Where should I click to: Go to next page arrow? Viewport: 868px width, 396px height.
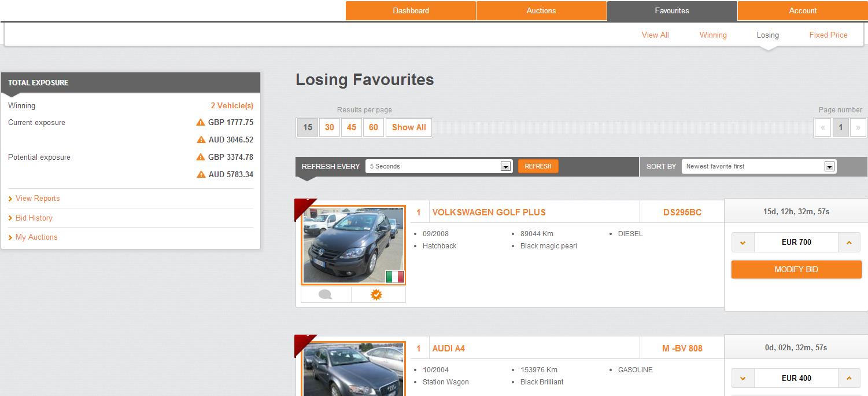tap(858, 127)
